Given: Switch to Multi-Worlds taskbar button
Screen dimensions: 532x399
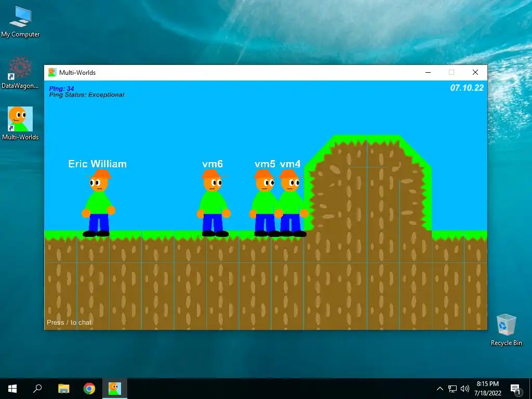Looking at the screenshot, I should tap(115, 389).
